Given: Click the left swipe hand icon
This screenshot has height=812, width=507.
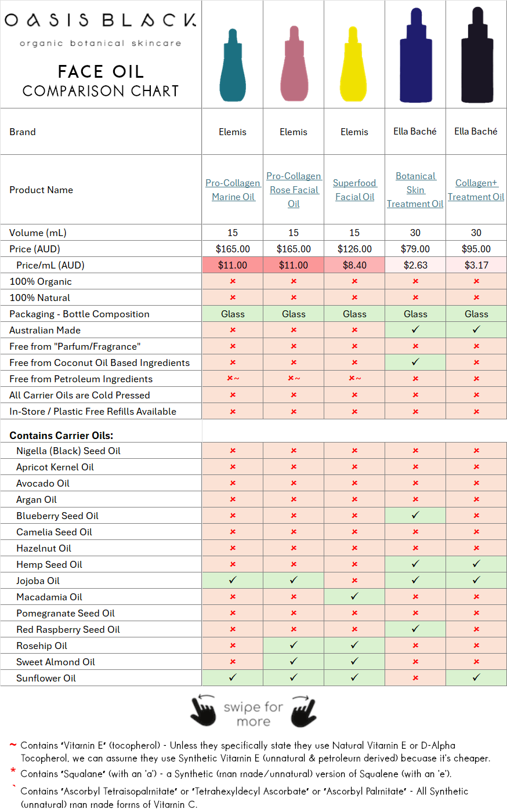Looking at the screenshot, I should coord(203,710).
